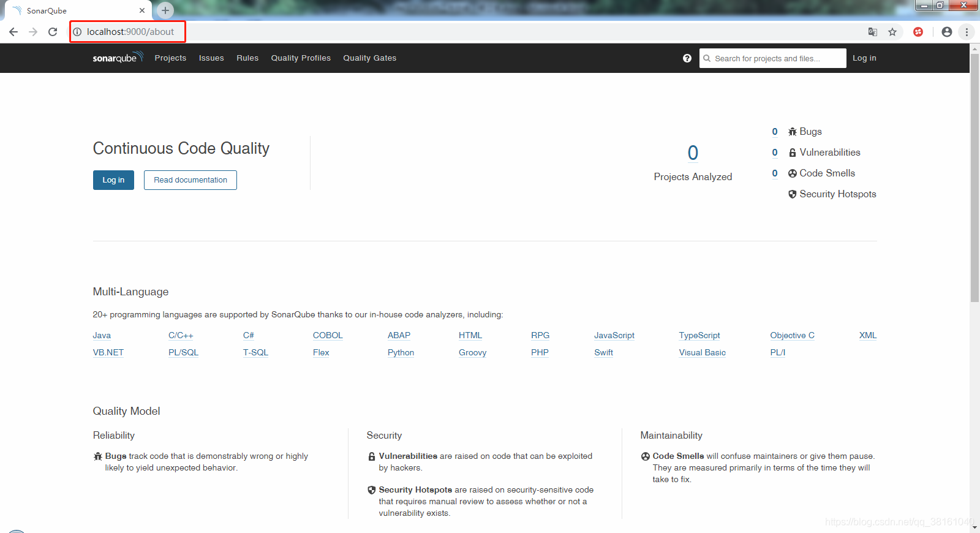
Task: Open the RPG language link
Action: [540, 336]
